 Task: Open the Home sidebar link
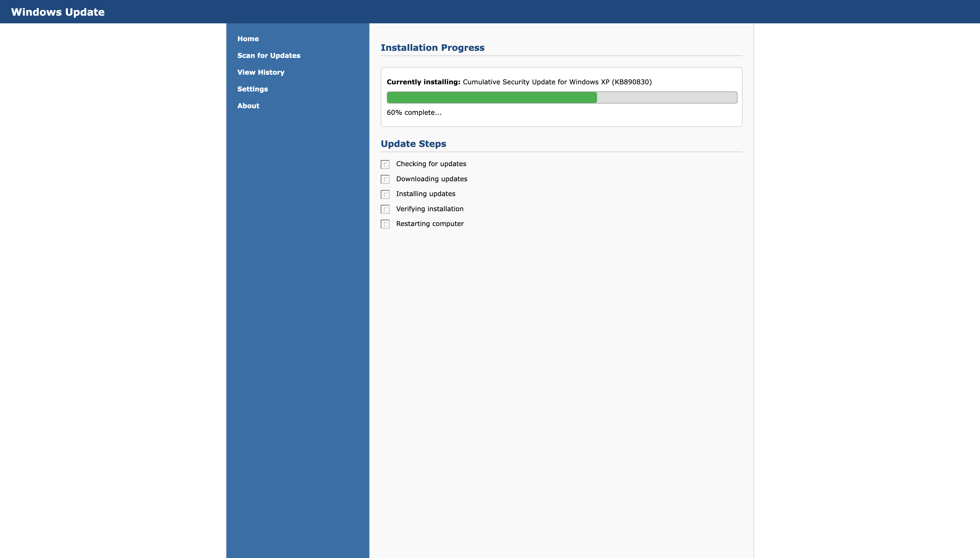248,39
